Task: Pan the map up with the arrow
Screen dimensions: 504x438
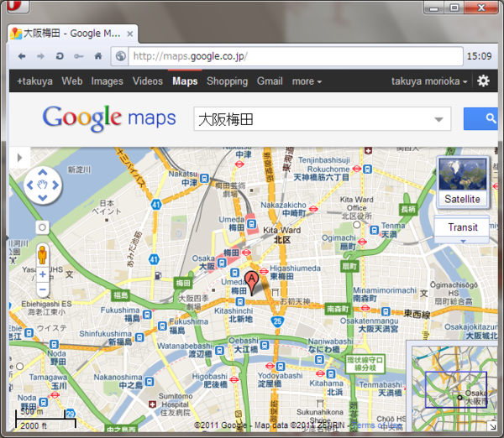Action: point(43,173)
